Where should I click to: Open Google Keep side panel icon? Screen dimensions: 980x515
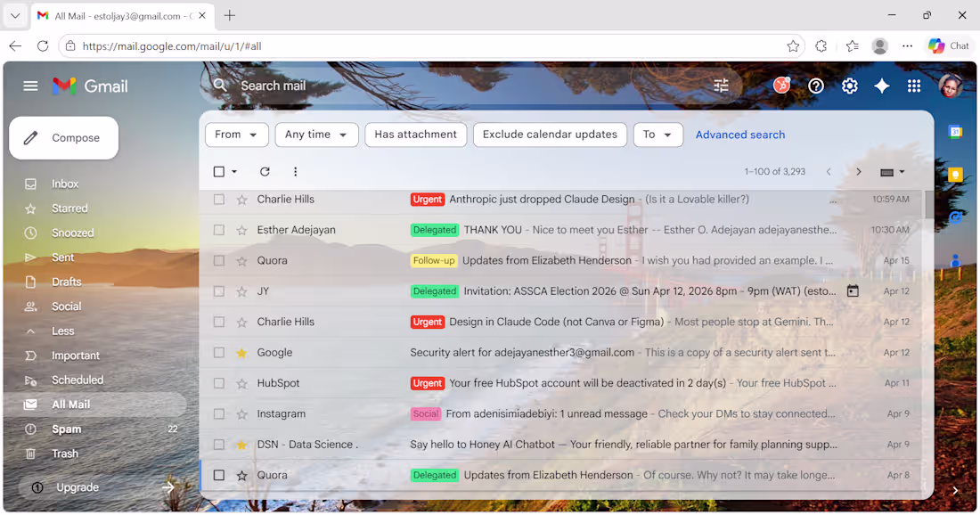pyautogui.click(x=955, y=175)
